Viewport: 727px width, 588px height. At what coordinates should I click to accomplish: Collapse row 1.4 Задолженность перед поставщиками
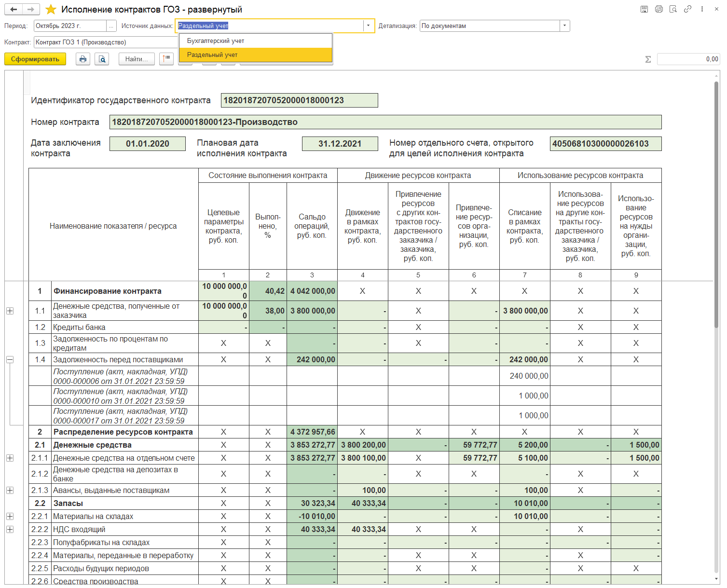pyautogui.click(x=10, y=360)
